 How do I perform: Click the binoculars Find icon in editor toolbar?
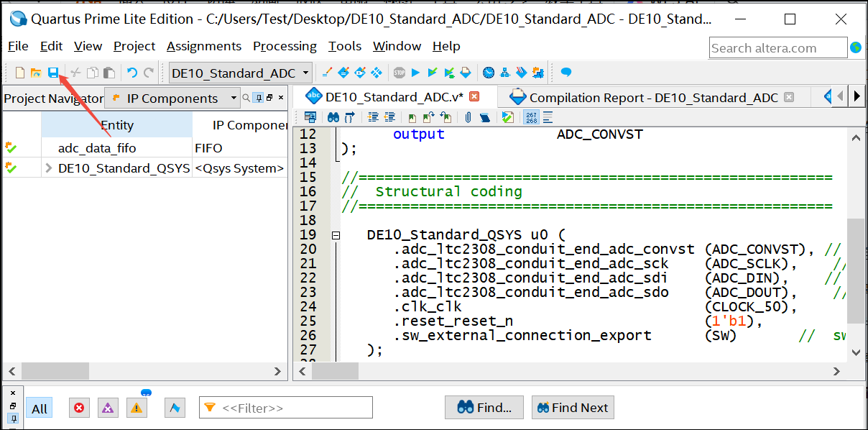point(333,117)
